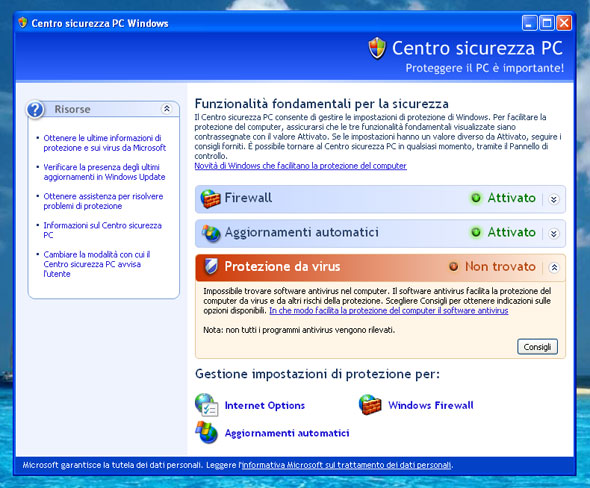
Task: Open 'Novità di Windows che facilitano la protezione' link
Action: (x=300, y=166)
